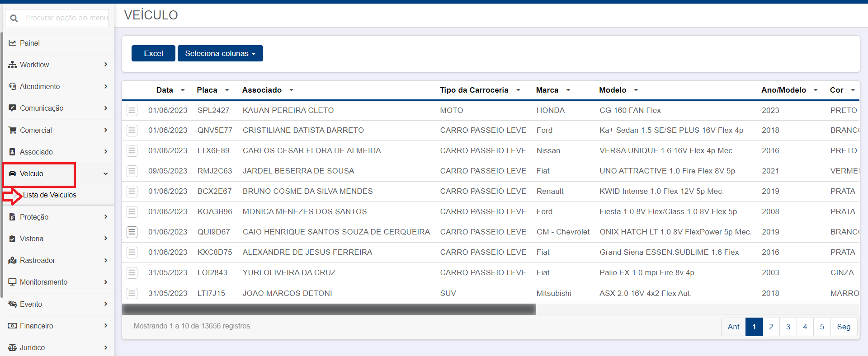Go to page 5 of results
868x356 pixels.
tap(822, 327)
